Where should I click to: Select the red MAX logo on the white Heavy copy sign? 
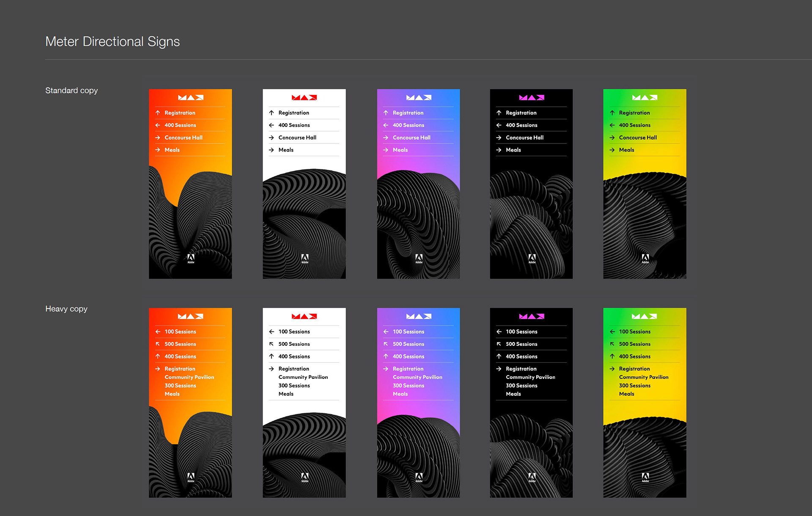pos(304,316)
